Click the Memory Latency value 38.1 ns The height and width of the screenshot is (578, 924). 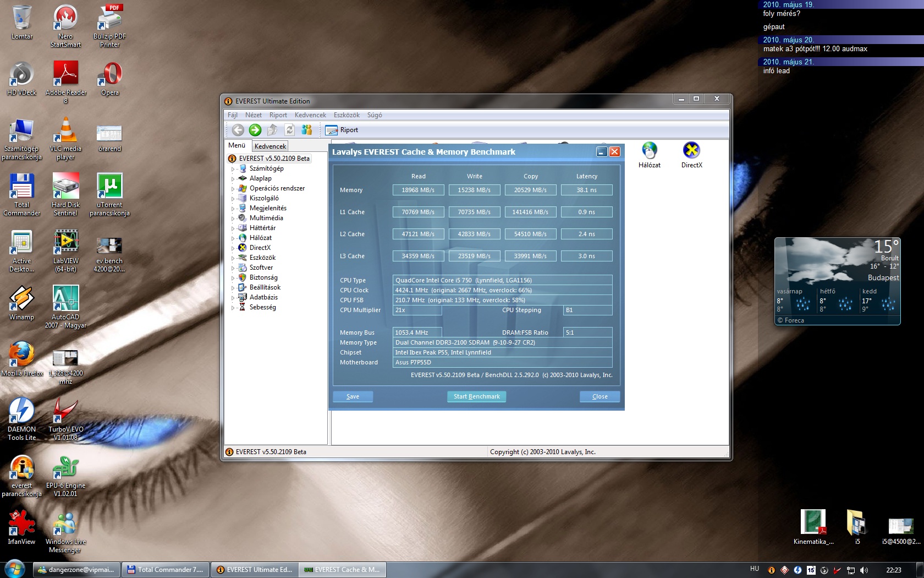coord(586,190)
